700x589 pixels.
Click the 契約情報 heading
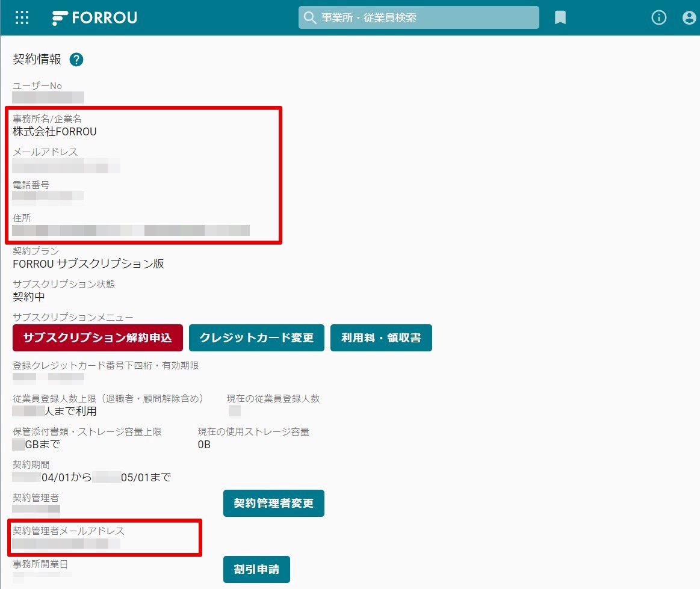pyautogui.click(x=37, y=60)
